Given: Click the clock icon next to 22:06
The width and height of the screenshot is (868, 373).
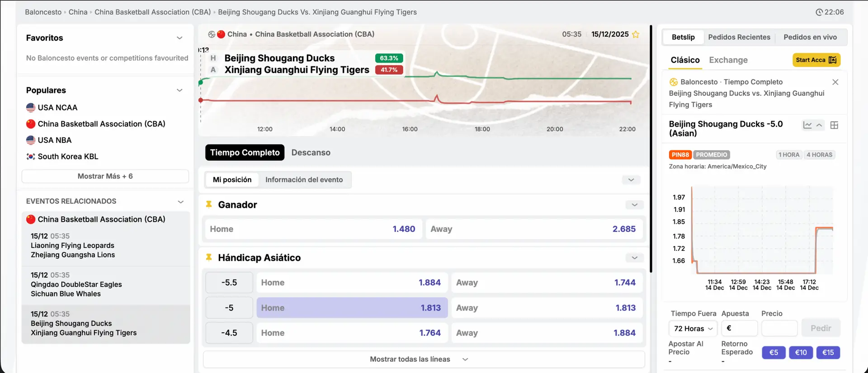Looking at the screenshot, I should (x=819, y=12).
